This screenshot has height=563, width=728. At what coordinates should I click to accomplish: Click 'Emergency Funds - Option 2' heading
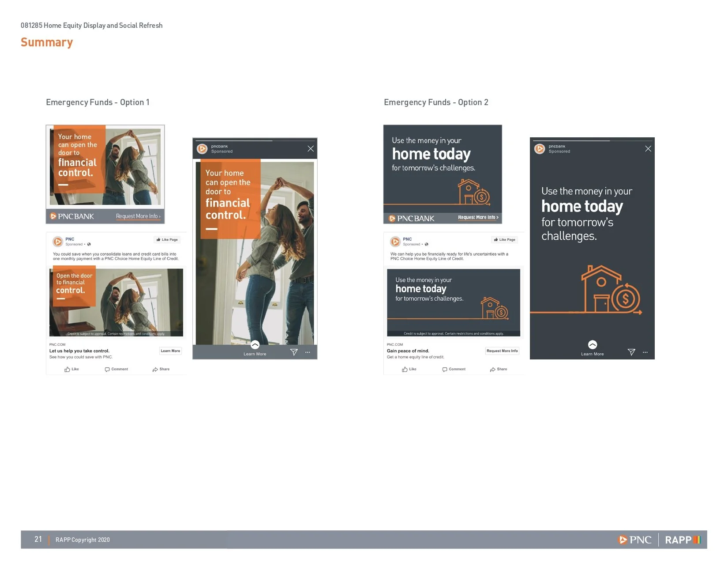click(436, 102)
